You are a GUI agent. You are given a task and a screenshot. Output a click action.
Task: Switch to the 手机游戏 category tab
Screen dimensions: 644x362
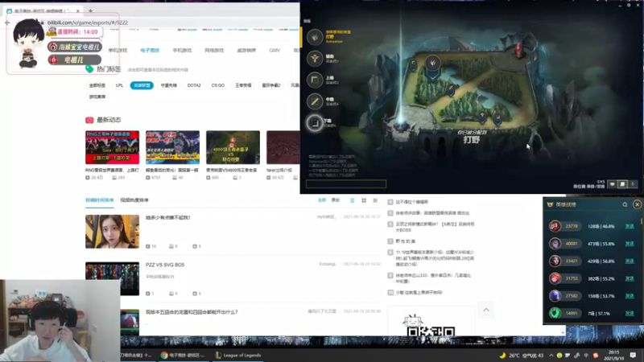tap(182, 51)
